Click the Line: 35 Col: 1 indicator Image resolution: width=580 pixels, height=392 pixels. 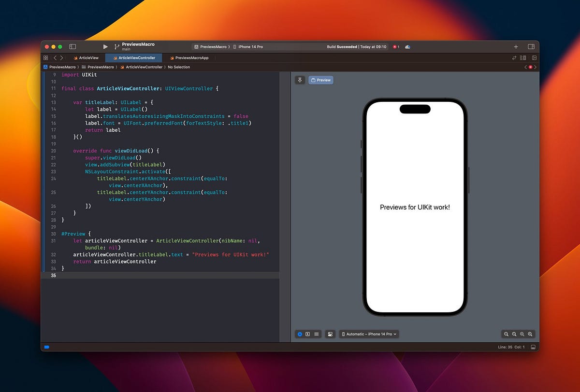click(x=511, y=347)
